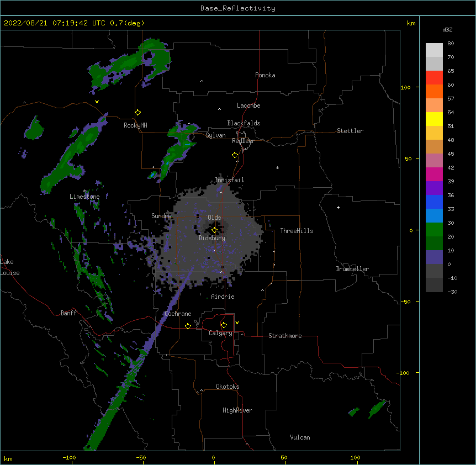This screenshot has height=465, width=476.
Task: Click the km unit label at top right
Action: [x=411, y=23]
